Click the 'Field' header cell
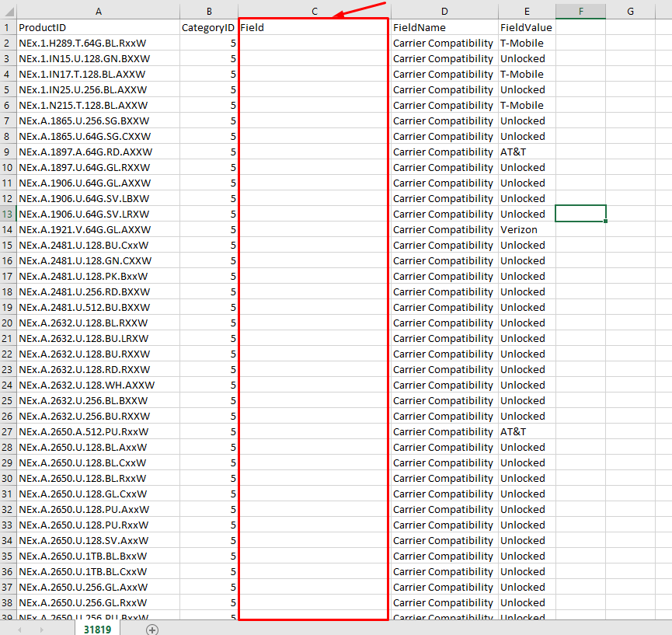The height and width of the screenshot is (635, 672). click(315, 27)
